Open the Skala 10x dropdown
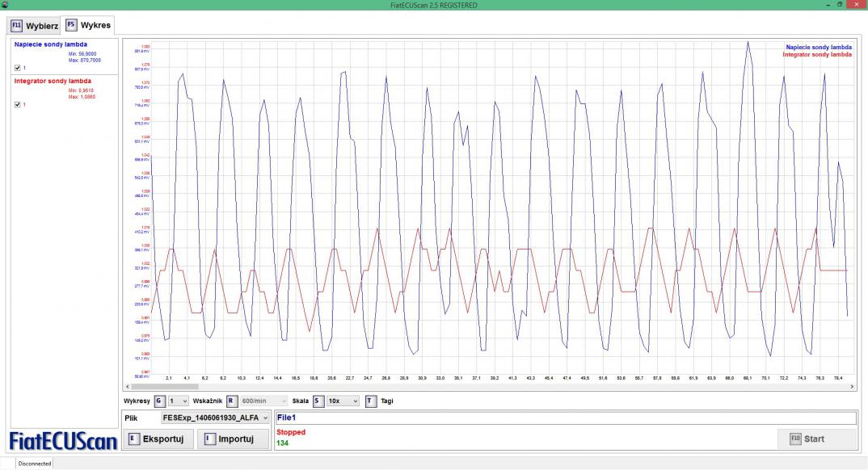Image resolution: width=868 pixels, height=470 pixels. pyautogui.click(x=343, y=401)
